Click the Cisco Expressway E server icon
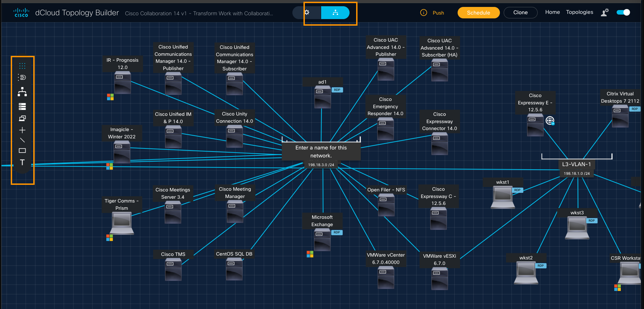The height and width of the screenshot is (309, 644). 535,125
